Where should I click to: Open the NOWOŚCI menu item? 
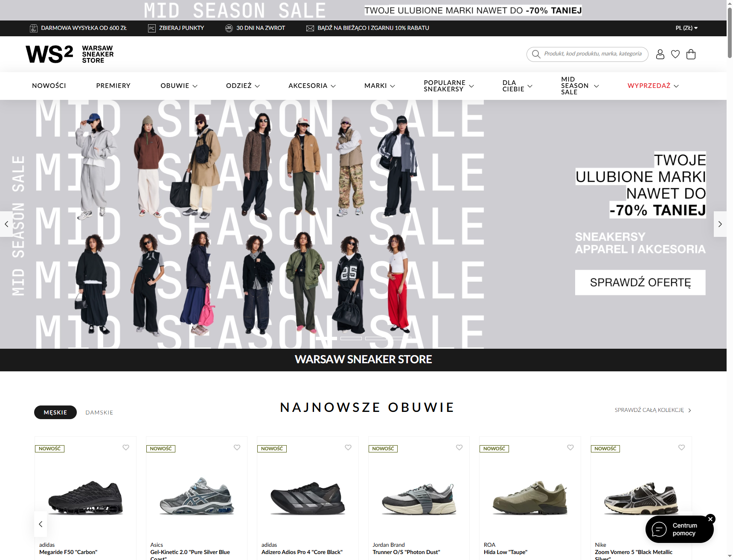coord(49,86)
